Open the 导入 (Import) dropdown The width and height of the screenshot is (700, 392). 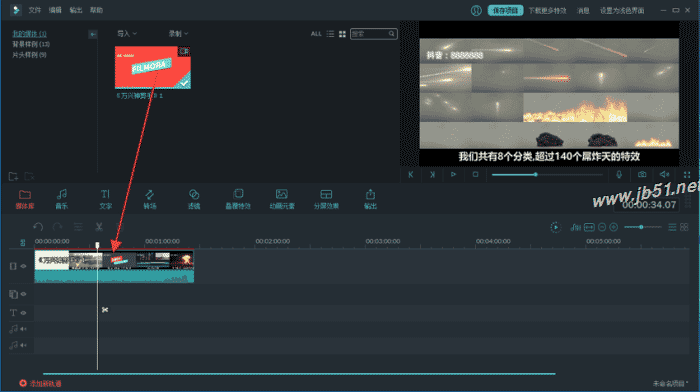pos(127,33)
